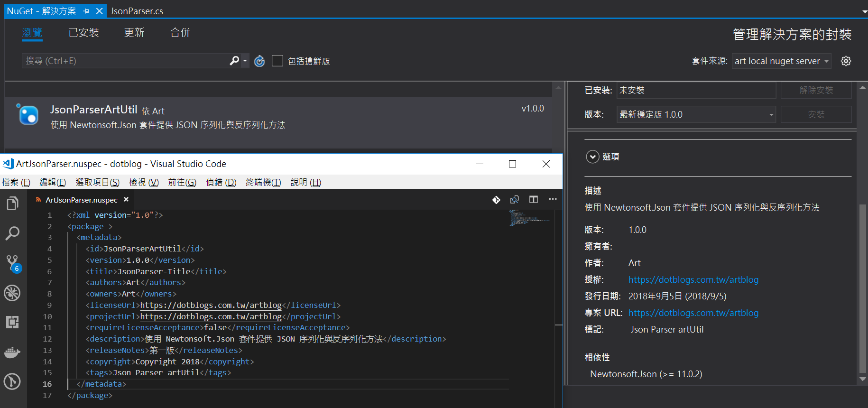Click details pane scroll down arrow
This screenshot has height=408, width=868.
coord(863,379)
